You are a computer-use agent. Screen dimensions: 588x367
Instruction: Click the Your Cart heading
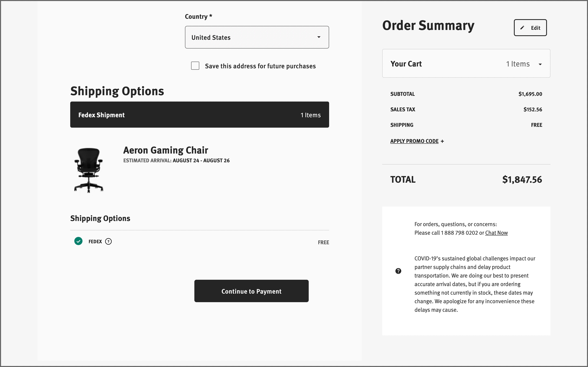(x=406, y=64)
